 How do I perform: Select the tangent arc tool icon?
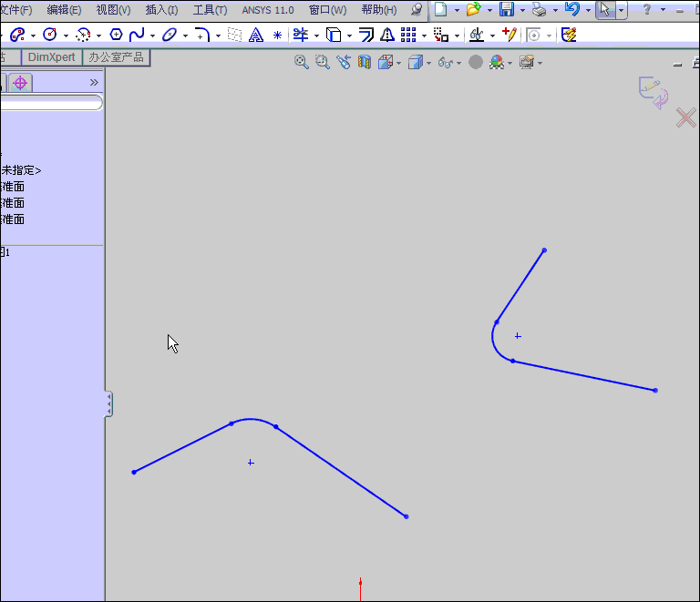[17, 35]
